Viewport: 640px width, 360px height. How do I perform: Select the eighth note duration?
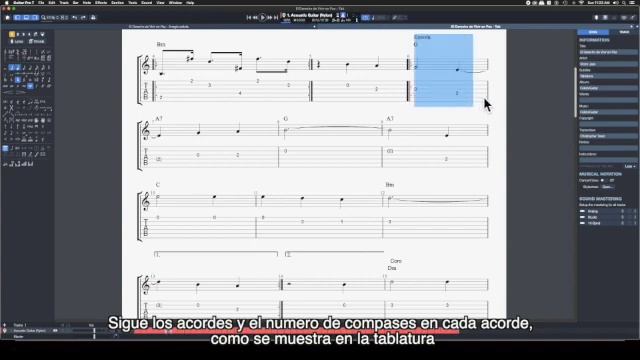(x=24, y=68)
